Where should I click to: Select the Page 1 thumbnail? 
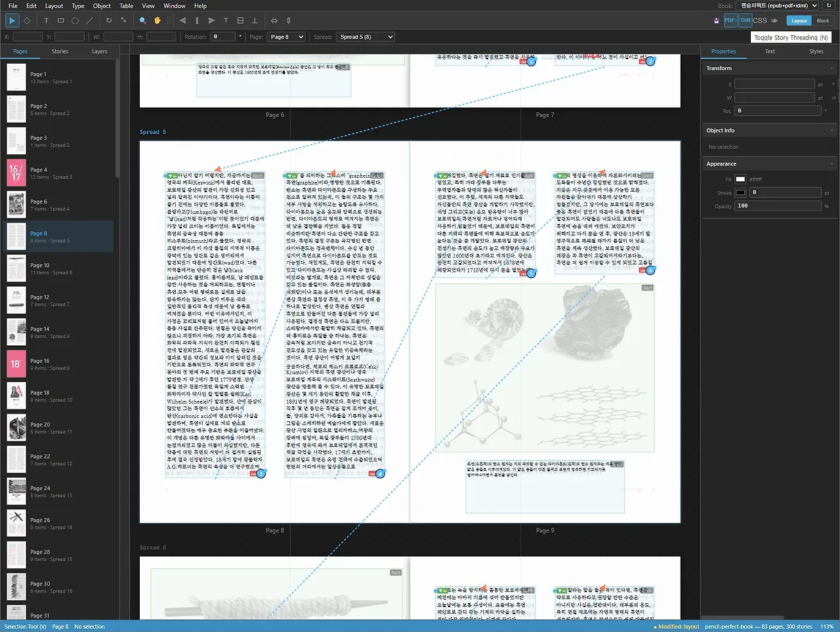tap(16, 77)
